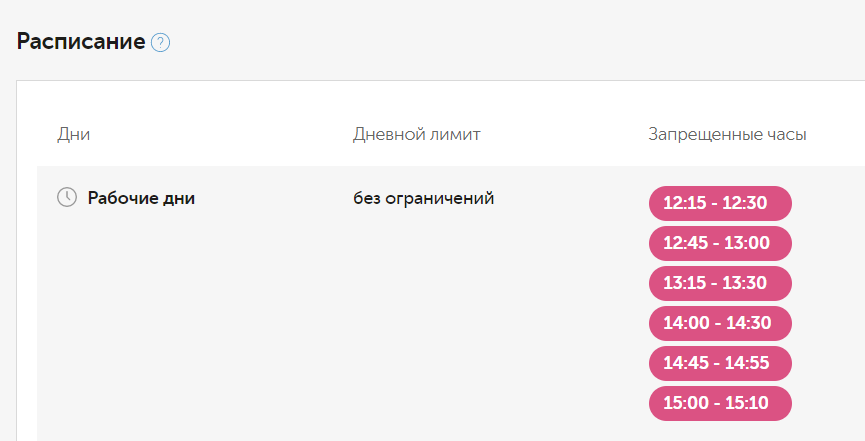Click the 14:30 end time text
This screenshot has height=441, width=865.
pyautogui.click(x=746, y=323)
